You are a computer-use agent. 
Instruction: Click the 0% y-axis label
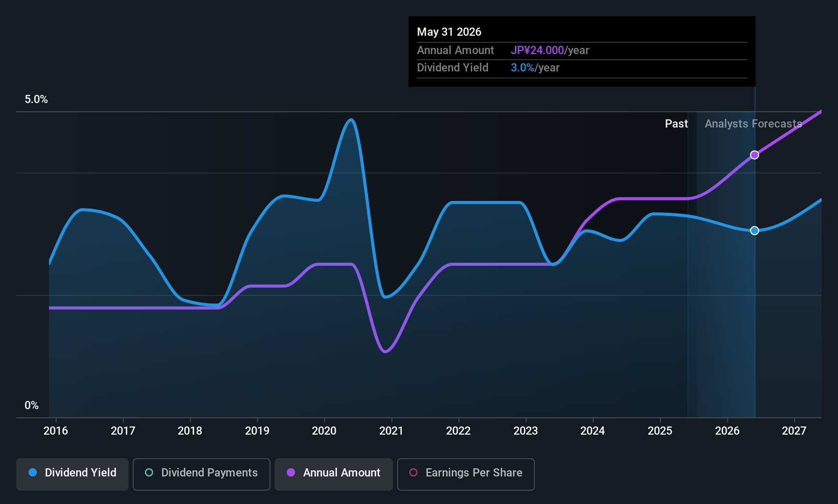[x=32, y=406]
